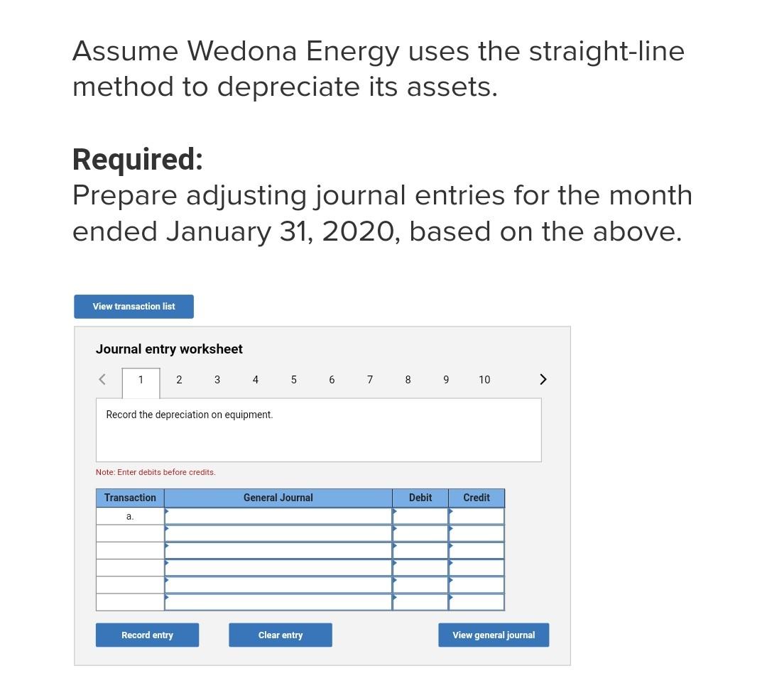Click the dropdown arrow in the third General Journal row
Image resolution: width=767 pixels, height=700 pixels.
click(167, 546)
